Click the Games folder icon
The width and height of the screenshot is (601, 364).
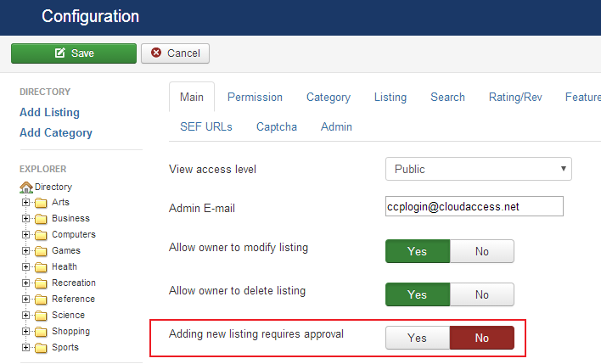tap(41, 251)
